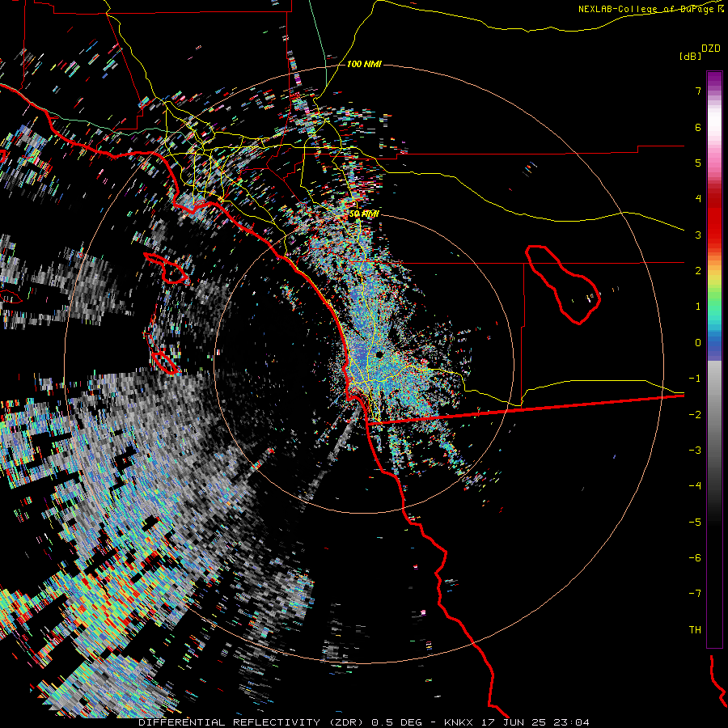
Task: Click the Differential Reflectivity (ZDR) caption text
Action: click(x=252, y=722)
